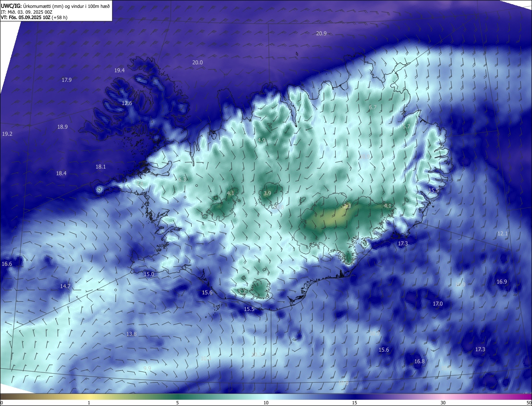Select the 20.9 value label
This screenshot has width=532, height=406.
pyautogui.click(x=321, y=33)
